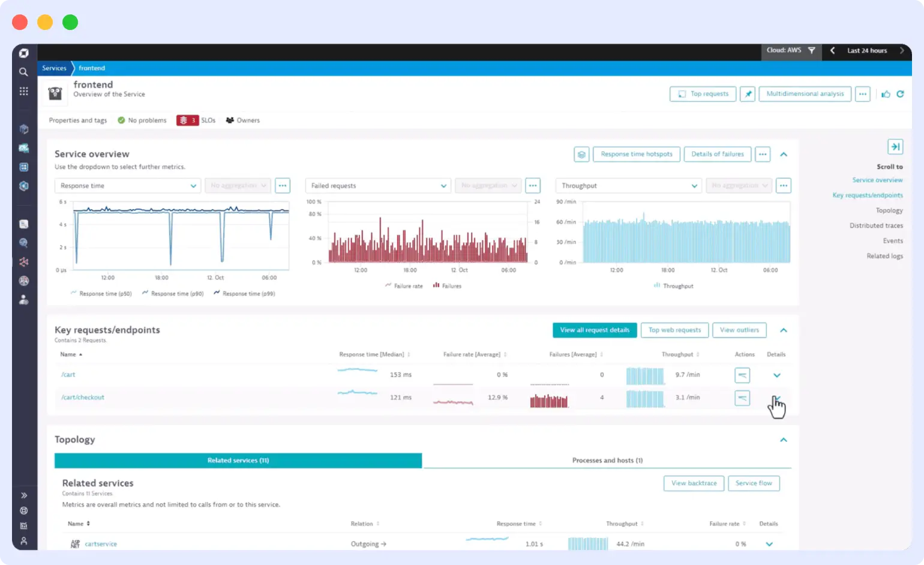Screen dimensions: 924x565
Task: Open the Last 24 hours timeframe selector
Action: 867,50
